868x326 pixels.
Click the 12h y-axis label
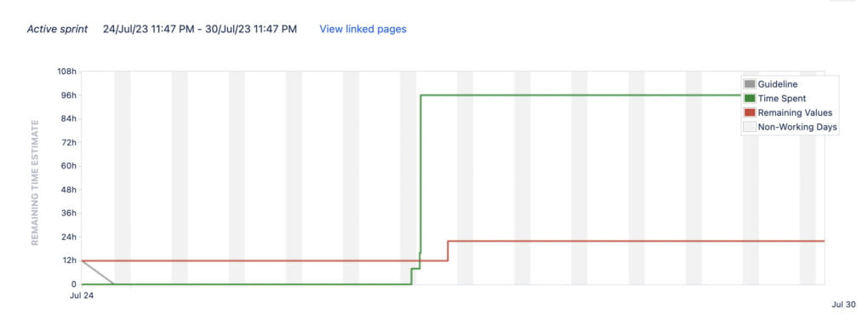[x=69, y=260]
